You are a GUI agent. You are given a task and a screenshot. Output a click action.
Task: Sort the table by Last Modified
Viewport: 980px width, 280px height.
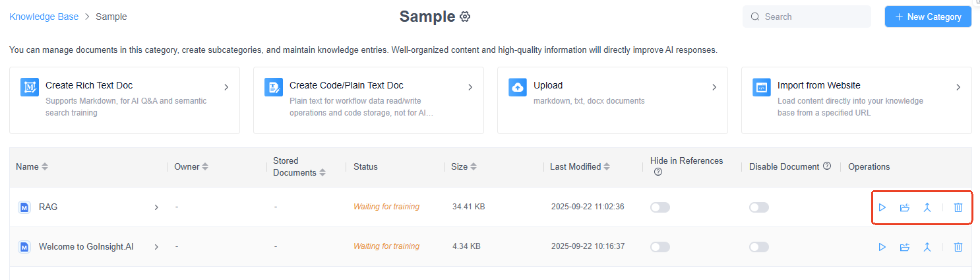607,167
